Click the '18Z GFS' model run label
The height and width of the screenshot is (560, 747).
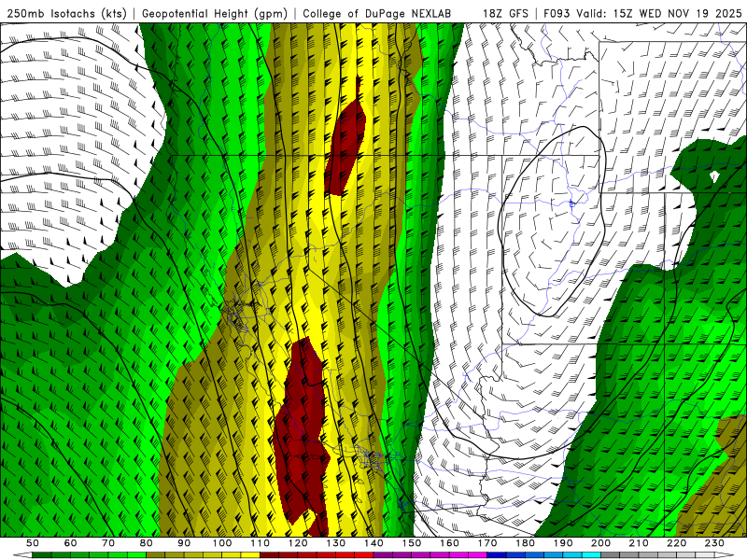coord(505,13)
